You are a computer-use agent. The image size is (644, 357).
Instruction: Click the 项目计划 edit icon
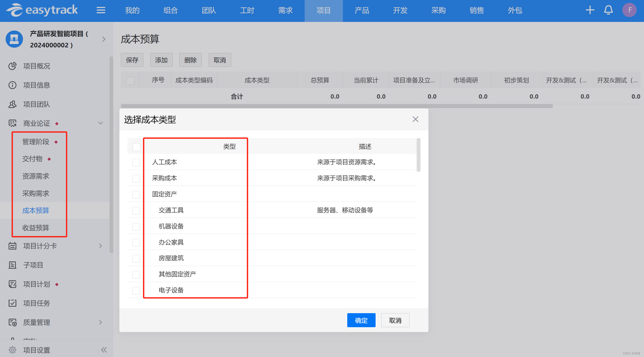[x=12, y=284]
